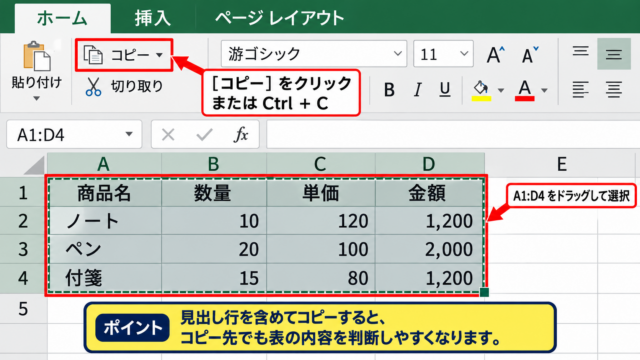Select column C header
This screenshot has height=360, width=640.
click(321, 164)
